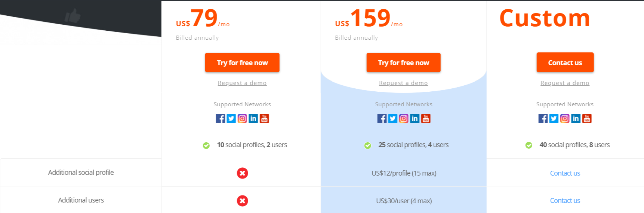
Task: Open Contact us link for Additional users
Action: (x=565, y=201)
